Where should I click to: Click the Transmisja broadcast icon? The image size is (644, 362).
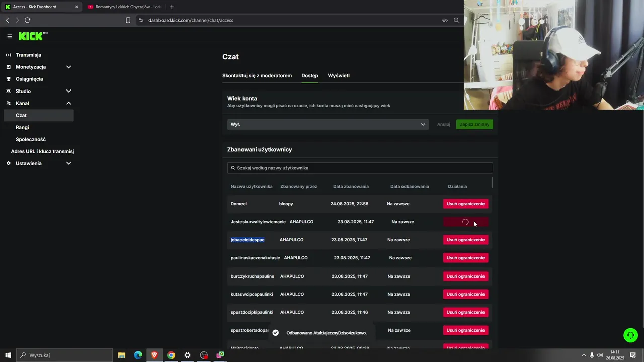[8, 55]
